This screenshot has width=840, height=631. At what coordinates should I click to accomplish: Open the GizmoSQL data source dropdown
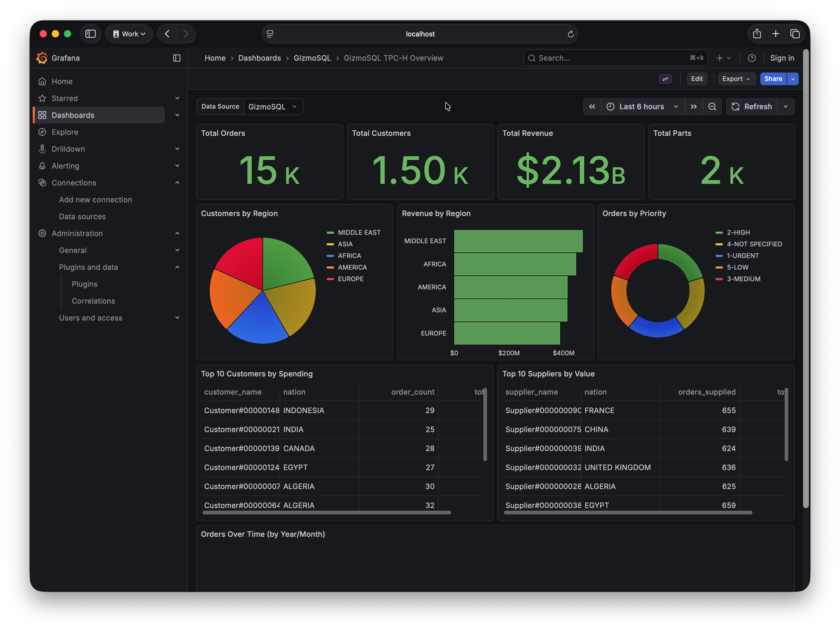tap(273, 107)
